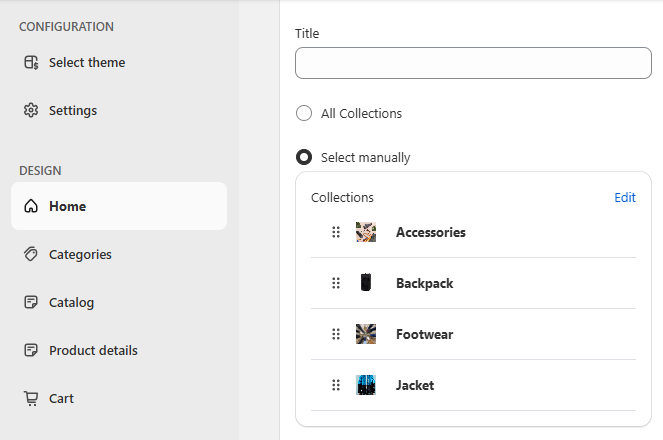Click the Backpack collection thumbnail

(x=366, y=283)
